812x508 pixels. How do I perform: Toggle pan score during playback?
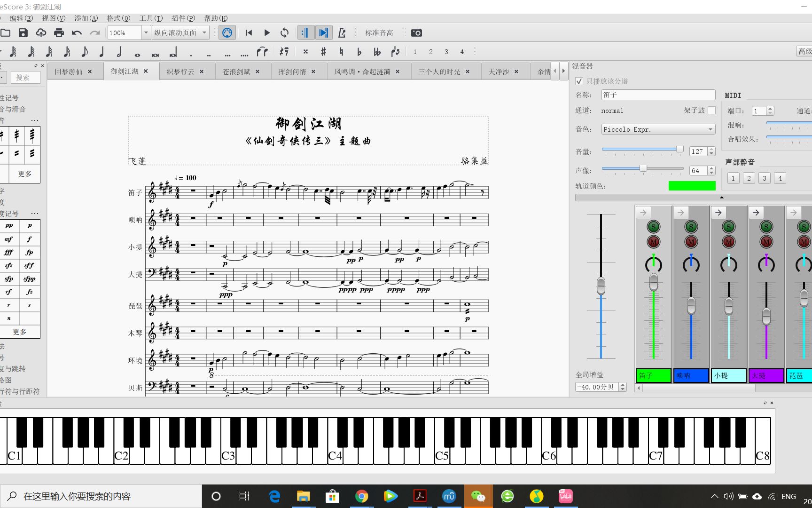tap(323, 32)
